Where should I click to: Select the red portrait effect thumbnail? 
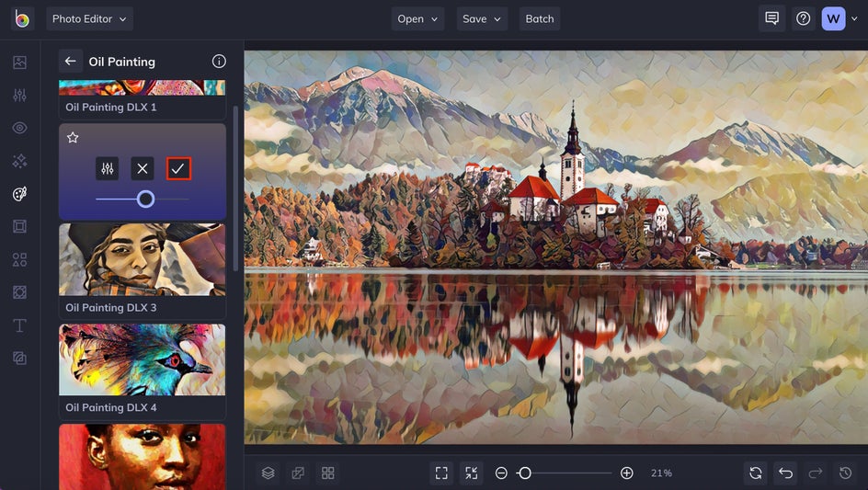143,457
